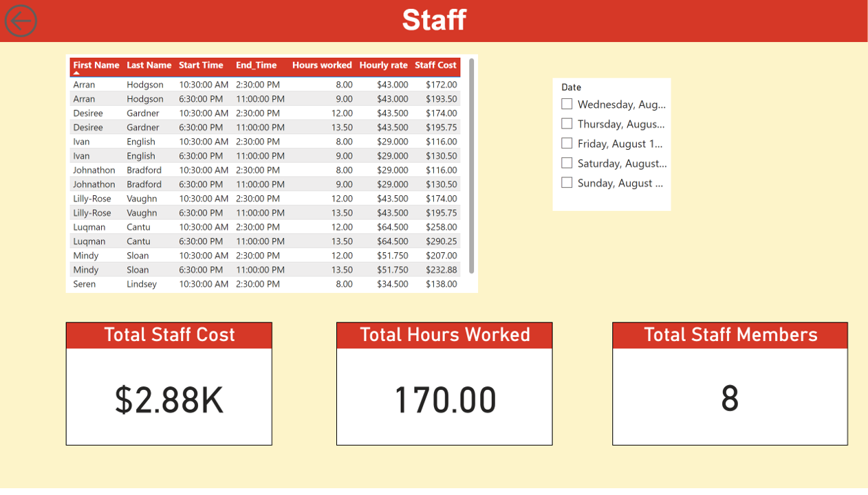Image resolution: width=868 pixels, height=495 pixels.
Task: Check the Wednesday date checkbox
Action: point(567,104)
